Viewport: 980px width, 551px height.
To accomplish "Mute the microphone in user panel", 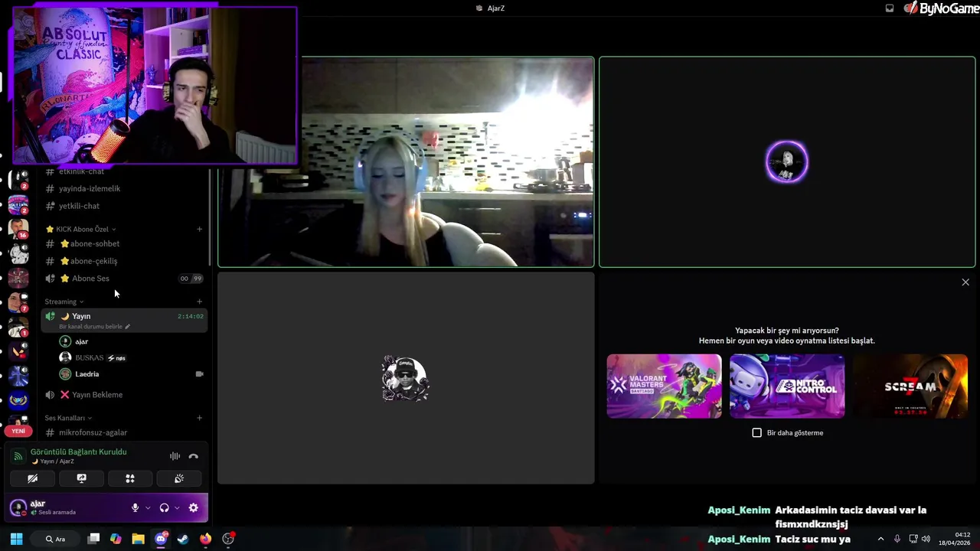I will 135,507.
